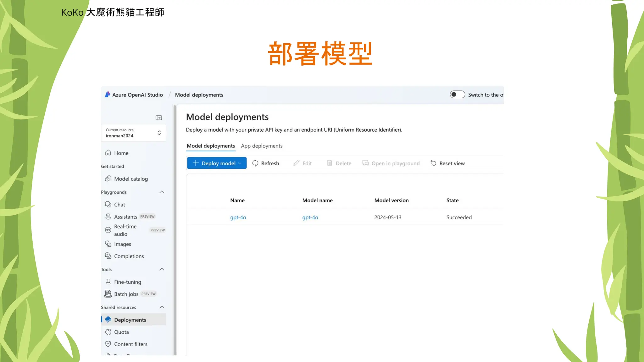Open gpt-4o model name link
Viewport: 644px width, 362px height.
[310, 217]
